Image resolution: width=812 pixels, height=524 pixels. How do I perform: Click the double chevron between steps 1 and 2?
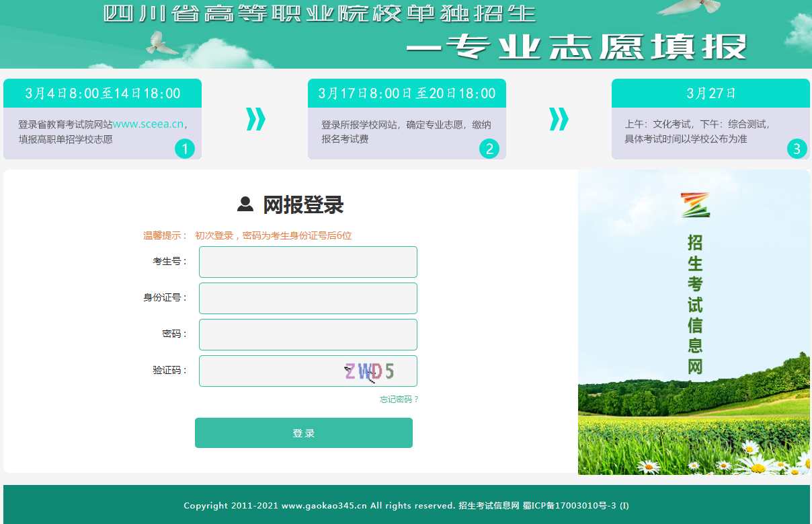pos(255,119)
